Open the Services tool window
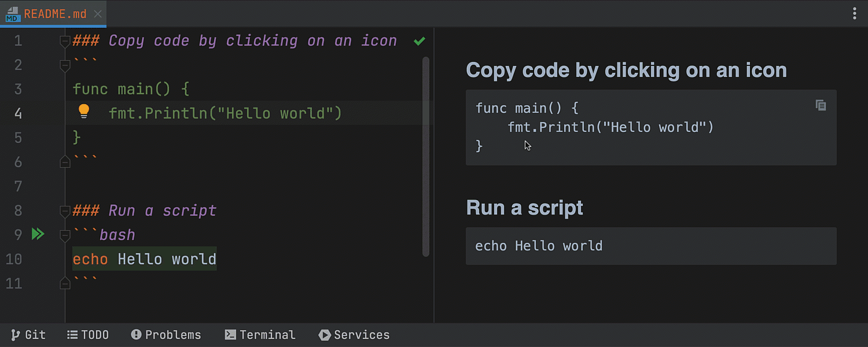The width and height of the screenshot is (868, 347). pos(354,335)
